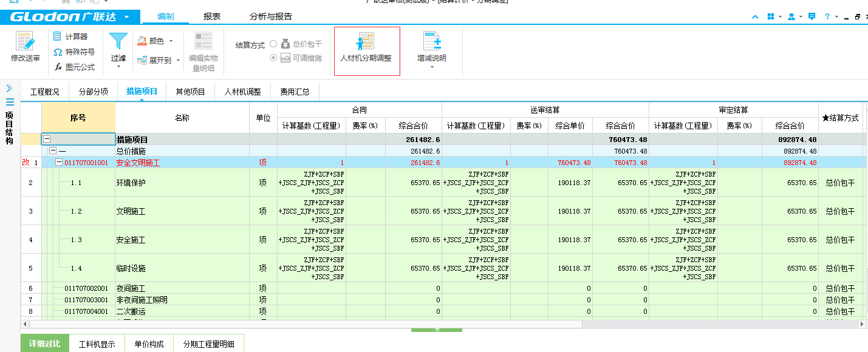Expand the 项目结构 side panel arrows
Screen dimensions: 868x352
pos(9,88)
